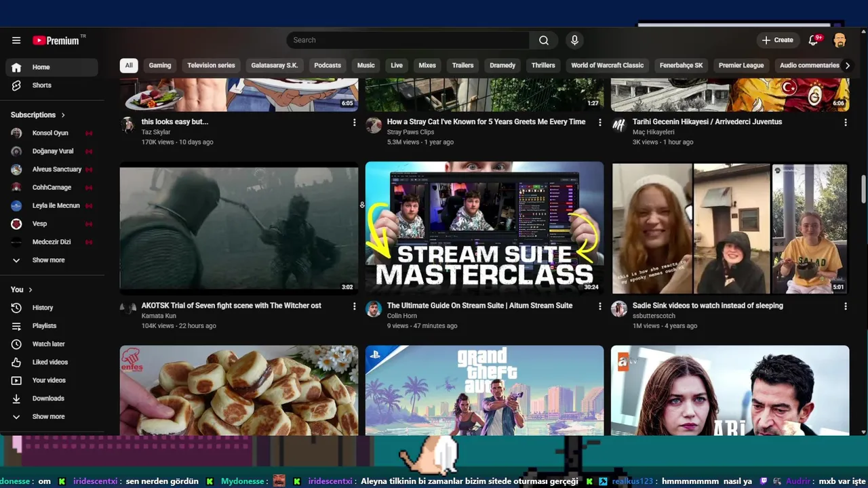Open Playlists in the sidebar
Screen dimensions: 868x488
(52, 326)
